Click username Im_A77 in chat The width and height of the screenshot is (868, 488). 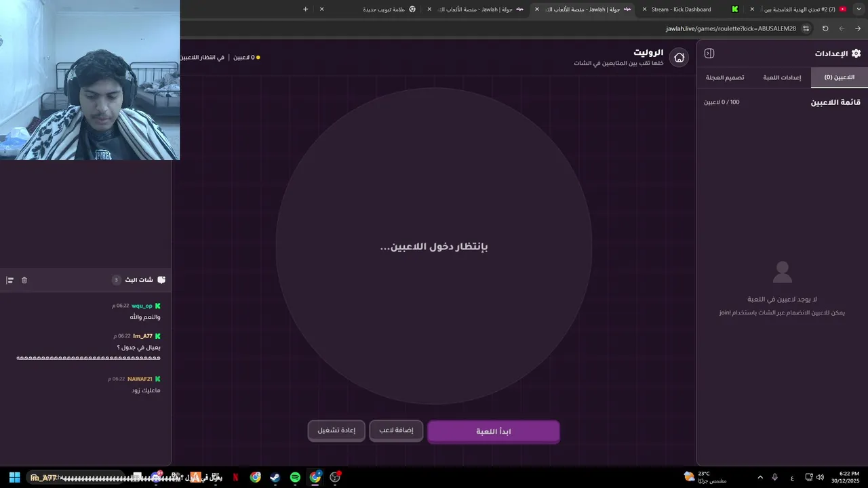[x=142, y=336]
